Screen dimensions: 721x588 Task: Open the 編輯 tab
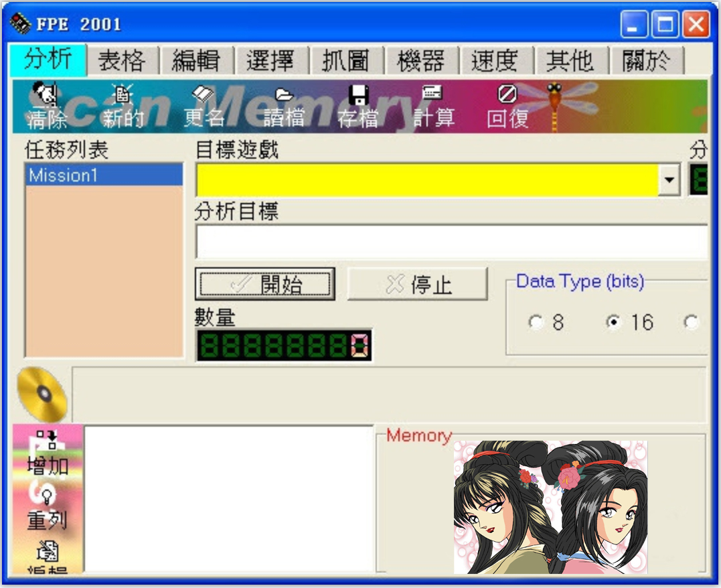(196, 60)
